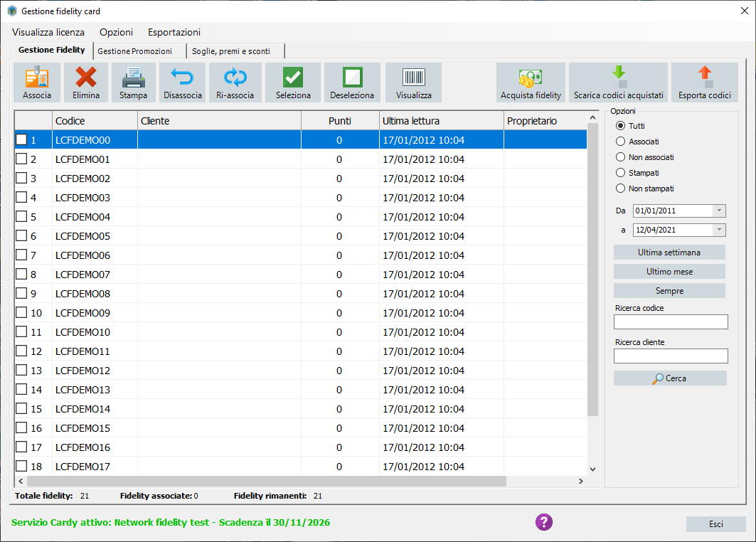Click the Punti column header
This screenshot has height=542, width=756.
coord(340,121)
